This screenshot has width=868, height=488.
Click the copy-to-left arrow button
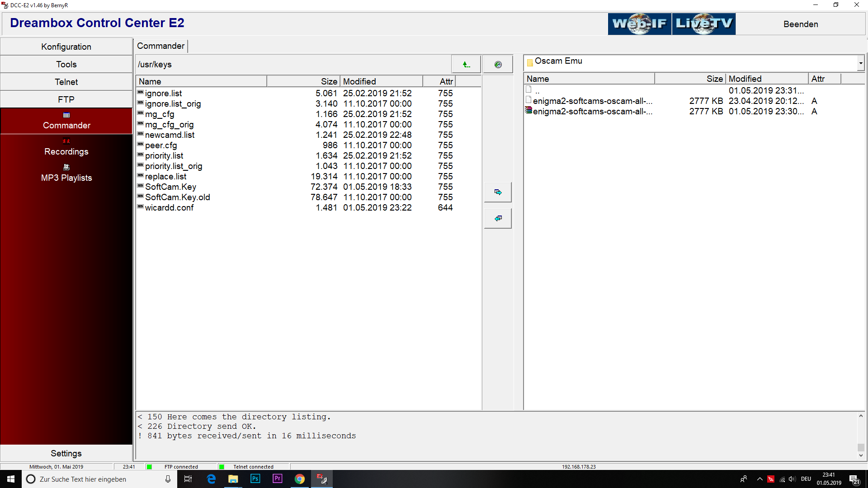coord(498,219)
